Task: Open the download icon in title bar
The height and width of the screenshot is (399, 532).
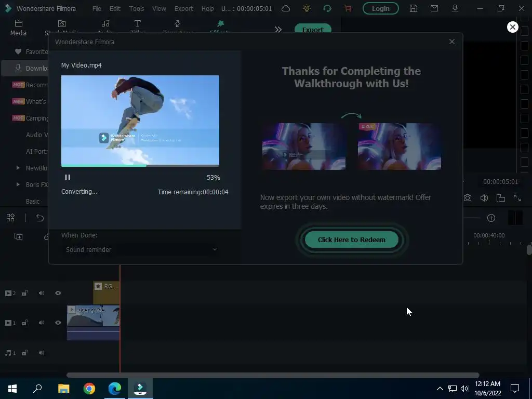Action: (x=455, y=8)
